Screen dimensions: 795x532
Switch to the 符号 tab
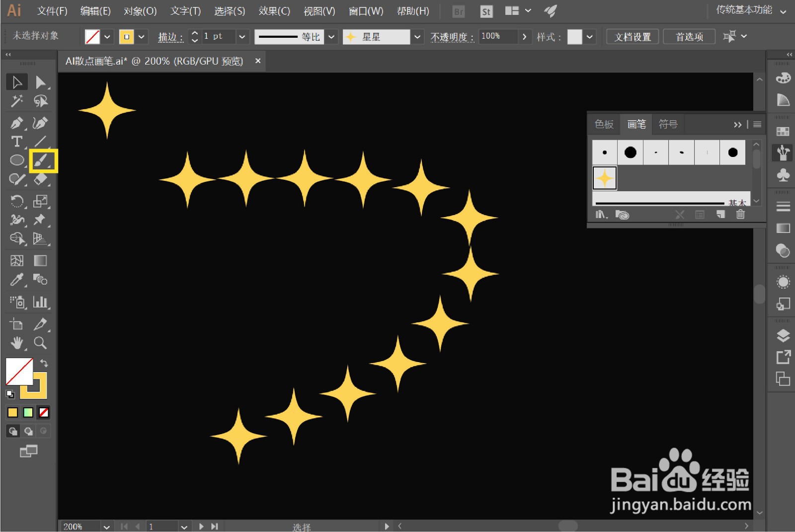668,124
